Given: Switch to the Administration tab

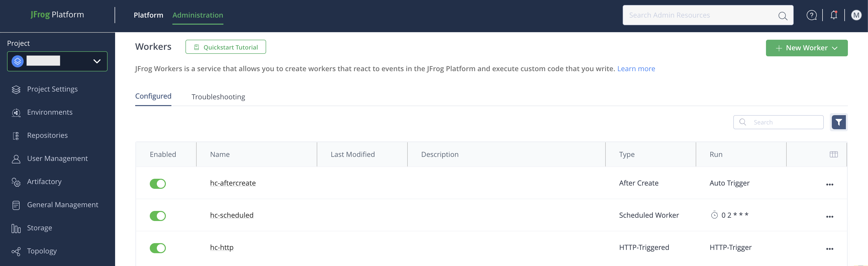Looking at the screenshot, I should coord(198,15).
